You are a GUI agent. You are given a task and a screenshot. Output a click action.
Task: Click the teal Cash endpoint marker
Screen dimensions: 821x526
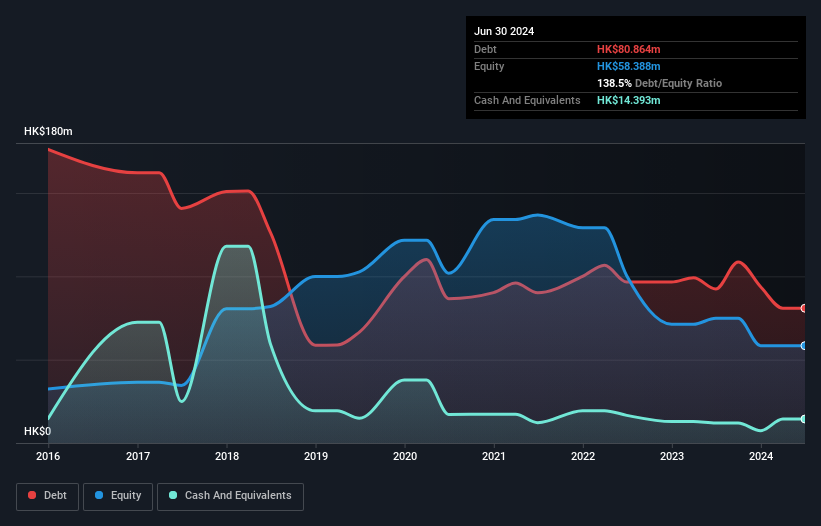(x=804, y=419)
